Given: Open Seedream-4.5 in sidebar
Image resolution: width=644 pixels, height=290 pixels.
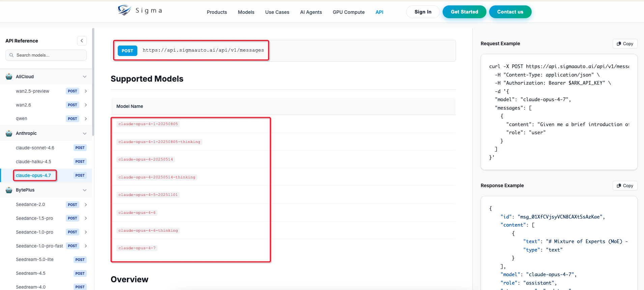Looking at the screenshot, I should [31, 273].
